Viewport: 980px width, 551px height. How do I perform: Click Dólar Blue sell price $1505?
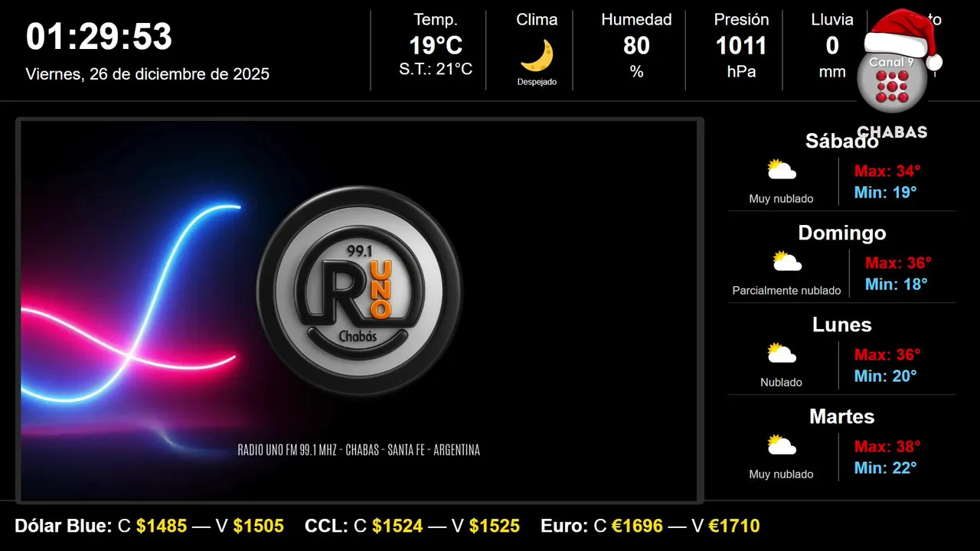tap(259, 526)
